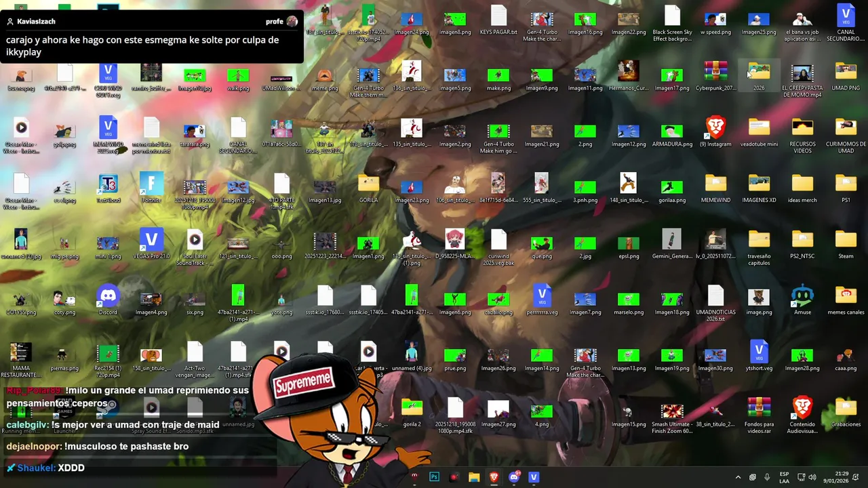Switch to Brave browser in taskbar
This screenshot has width=868, height=488.
[x=494, y=477]
